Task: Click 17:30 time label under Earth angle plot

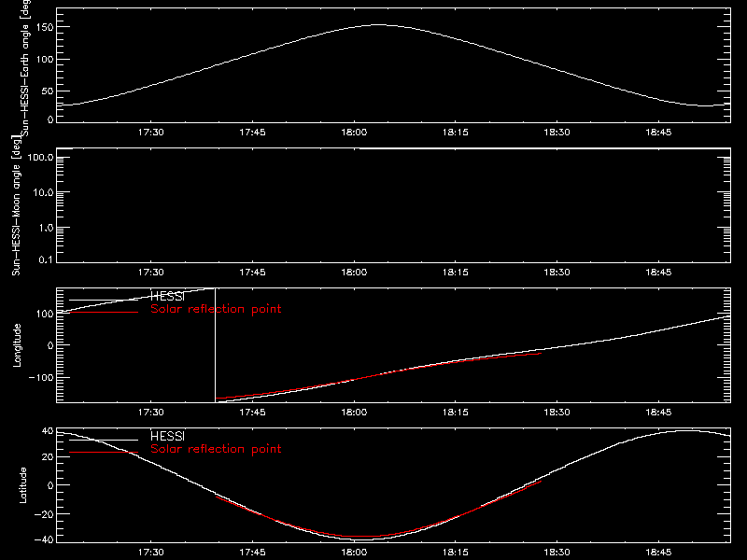Action: 151,133
